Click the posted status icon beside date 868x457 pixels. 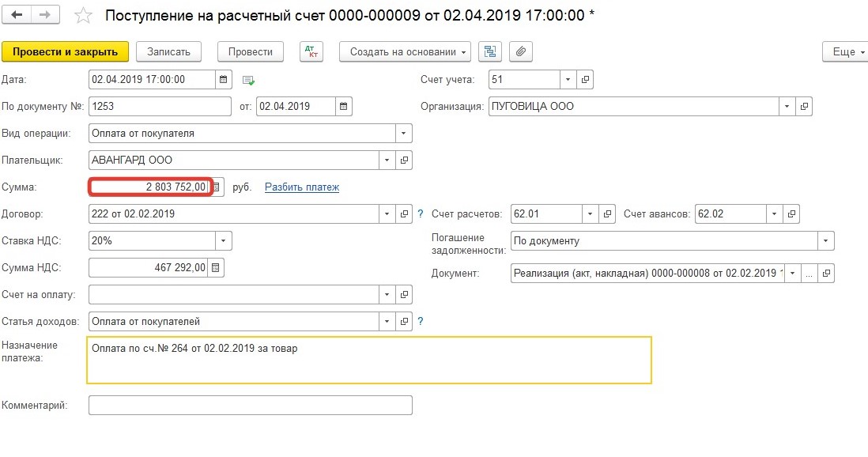pyautogui.click(x=249, y=80)
